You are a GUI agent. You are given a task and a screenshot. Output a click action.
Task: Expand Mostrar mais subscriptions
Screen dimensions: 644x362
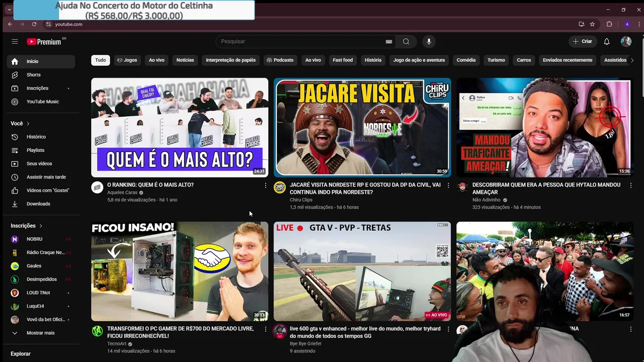pyautogui.click(x=41, y=333)
